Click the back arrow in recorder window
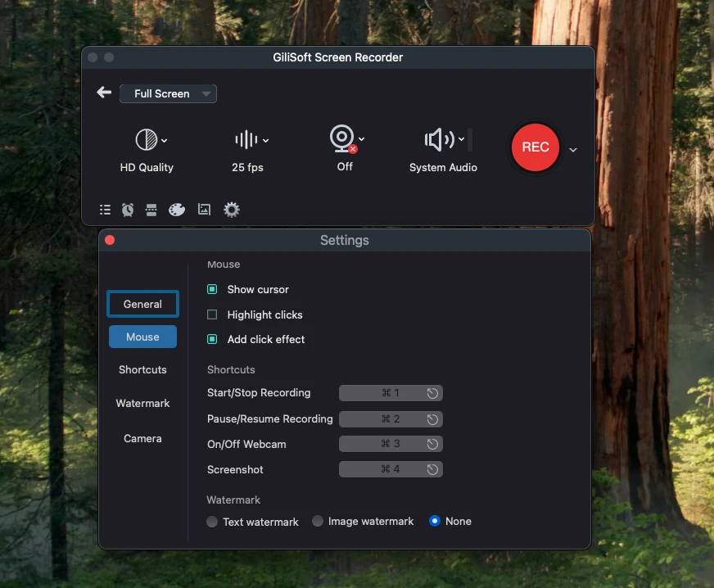 pos(104,93)
